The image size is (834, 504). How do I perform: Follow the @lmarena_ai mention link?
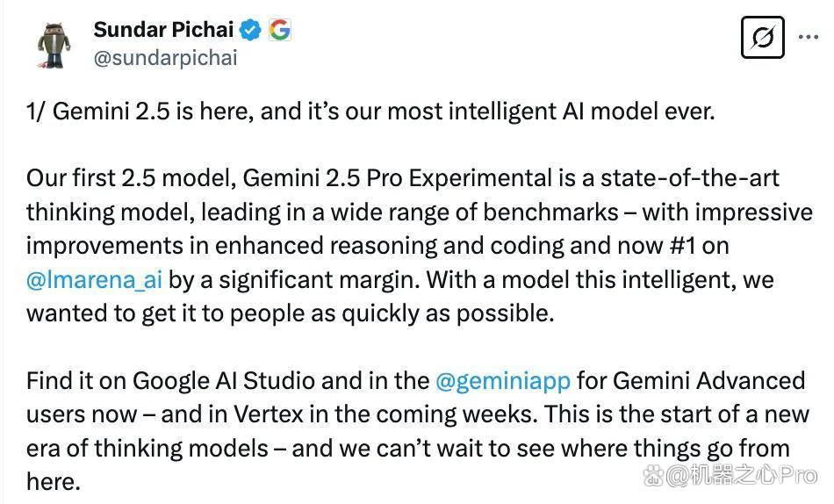pos(94,280)
